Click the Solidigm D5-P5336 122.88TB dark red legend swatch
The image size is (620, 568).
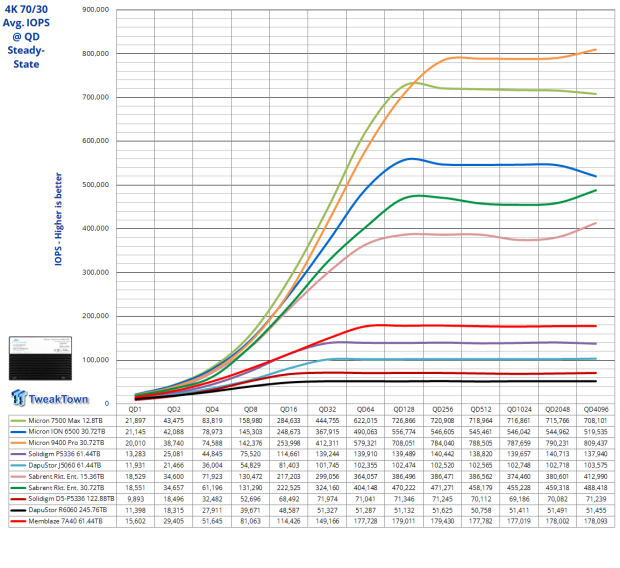tap(17, 499)
